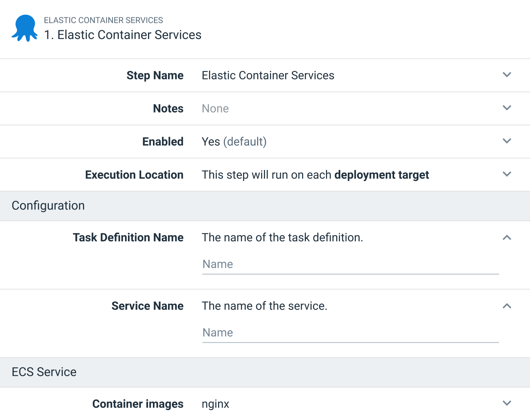Focus the Task Definition Name input field

pos(350,264)
